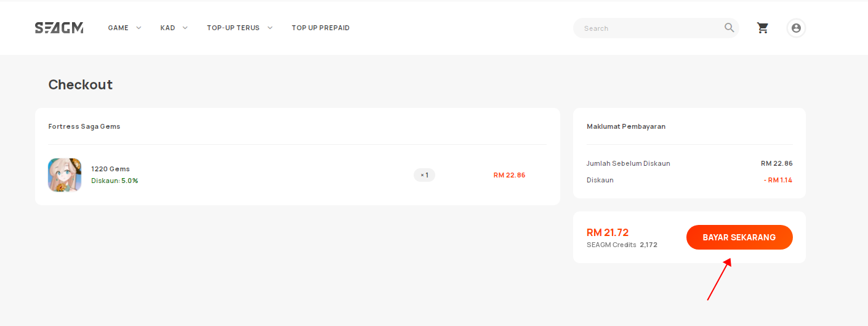Open the user account profile icon
The height and width of the screenshot is (326, 868).
click(x=796, y=28)
